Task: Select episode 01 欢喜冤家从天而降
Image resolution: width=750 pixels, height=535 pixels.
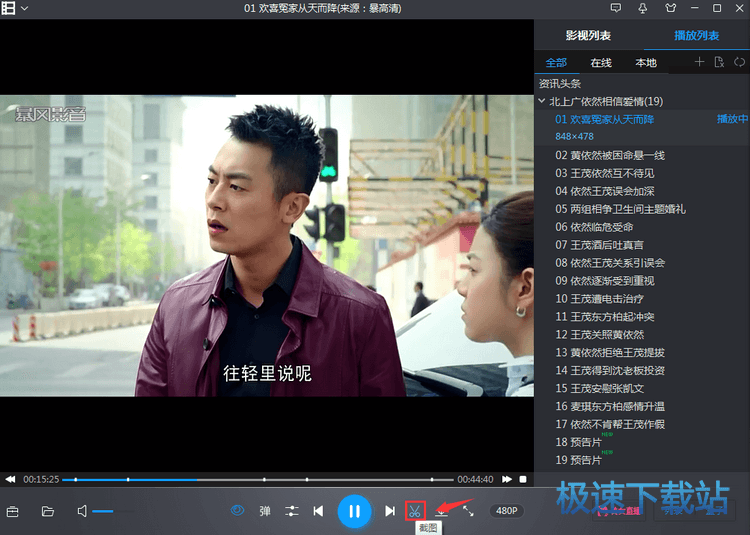Action: [x=604, y=120]
